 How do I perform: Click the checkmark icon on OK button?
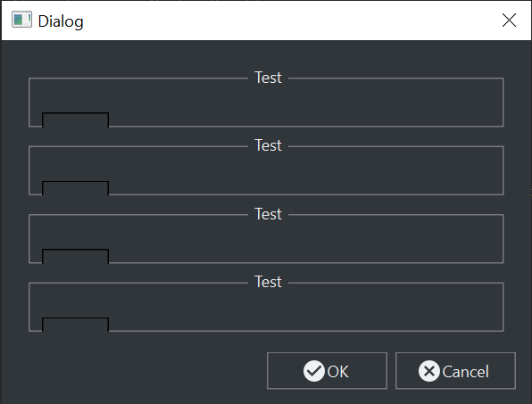(x=314, y=371)
